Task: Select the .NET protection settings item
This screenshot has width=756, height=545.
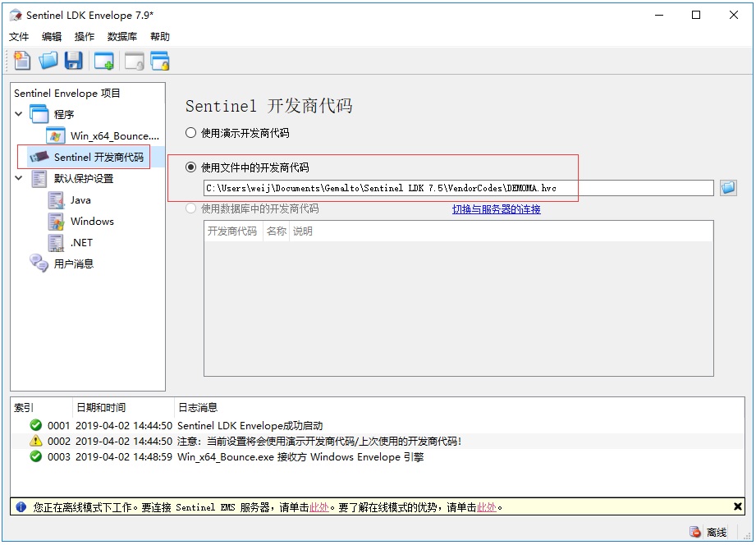Action: pos(81,243)
